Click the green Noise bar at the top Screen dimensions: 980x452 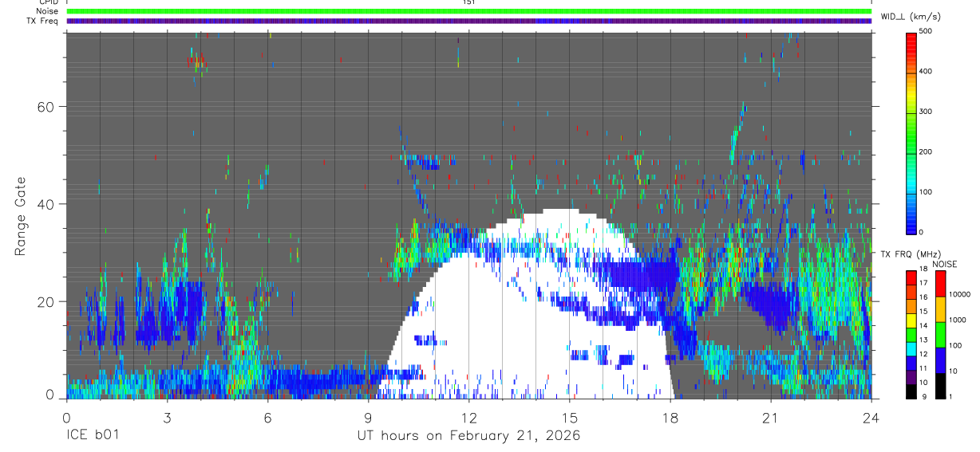coord(469,12)
